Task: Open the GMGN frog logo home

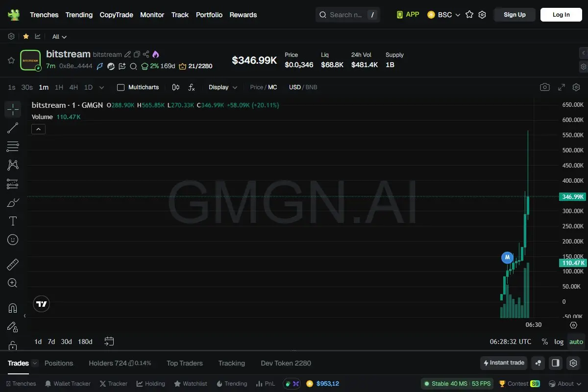Action: (x=14, y=15)
